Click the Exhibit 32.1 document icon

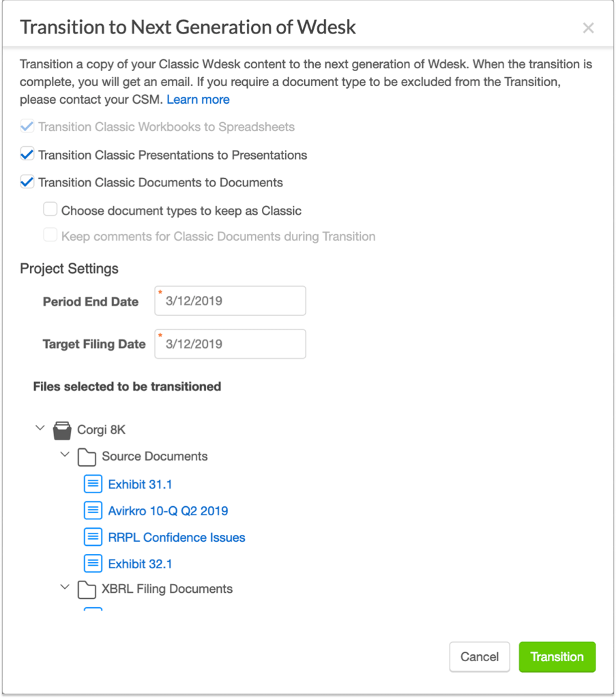pos(93,564)
